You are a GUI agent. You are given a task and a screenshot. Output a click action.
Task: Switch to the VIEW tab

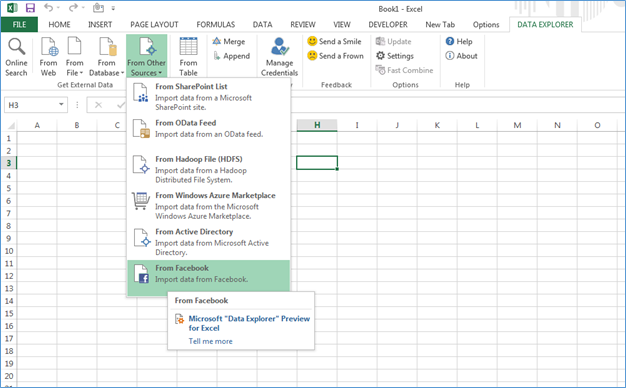click(x=342, y=24)
